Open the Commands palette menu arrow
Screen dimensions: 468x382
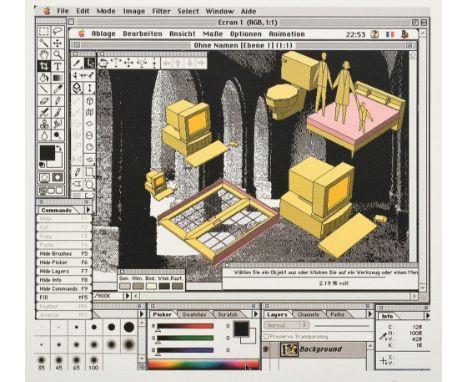click(x=88, y=210)
